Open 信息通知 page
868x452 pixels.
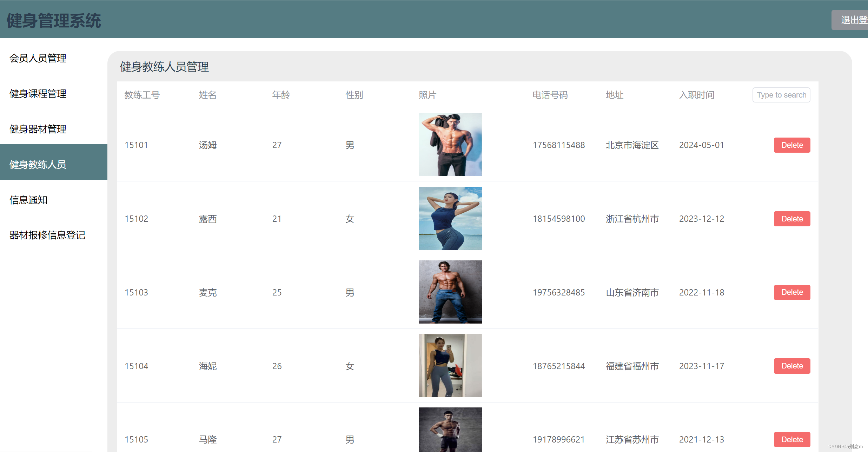point(28,200)
